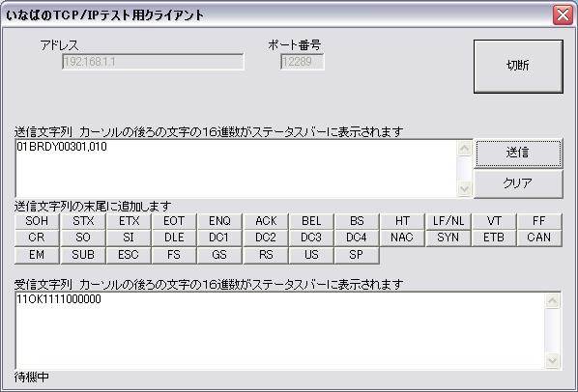Insert the SP space character button
578x392 pixels.
[357, 255]
